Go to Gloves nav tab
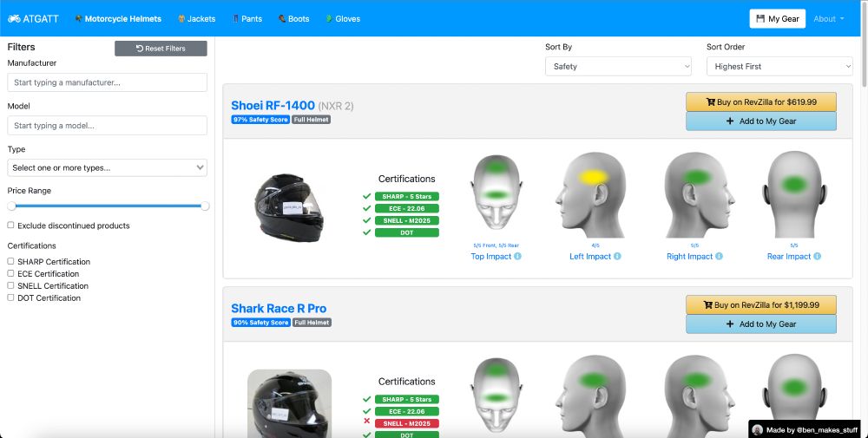 pyautogui.click(x=343, y=19)
